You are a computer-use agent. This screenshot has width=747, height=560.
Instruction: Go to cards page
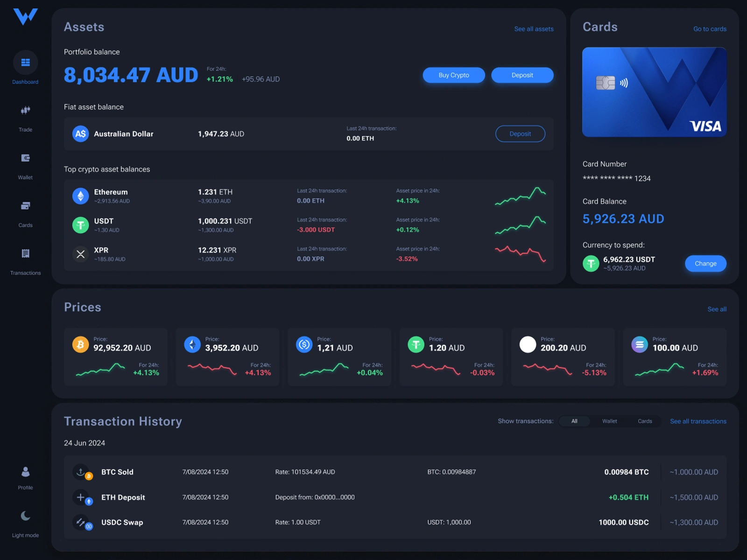pos(710,28)
